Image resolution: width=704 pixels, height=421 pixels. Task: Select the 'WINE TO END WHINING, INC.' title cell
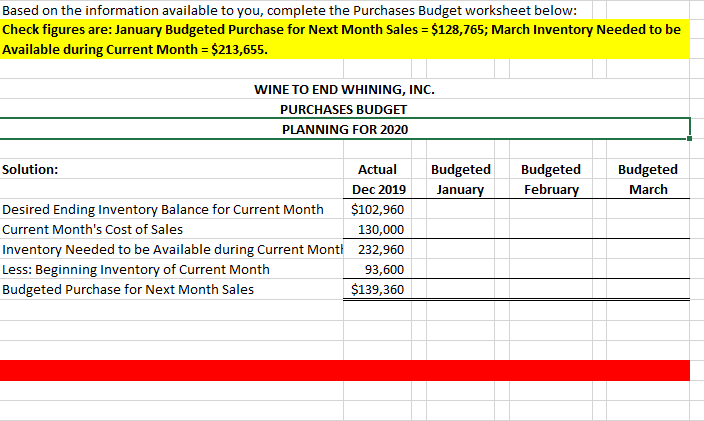344,89
